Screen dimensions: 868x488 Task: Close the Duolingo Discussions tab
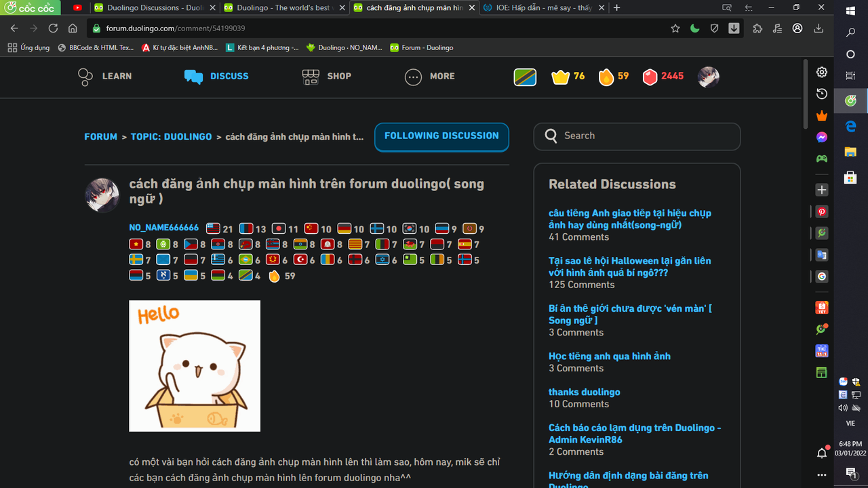point(212,8)
